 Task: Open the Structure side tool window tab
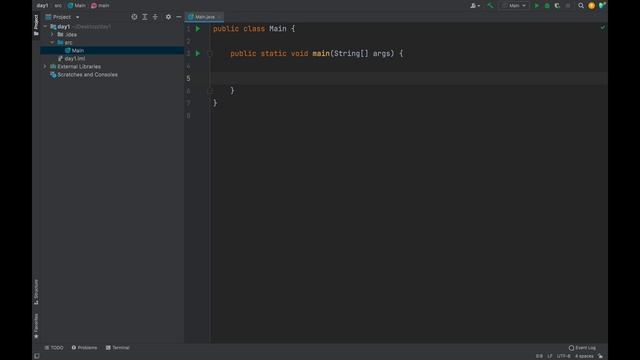coord(36,292)
